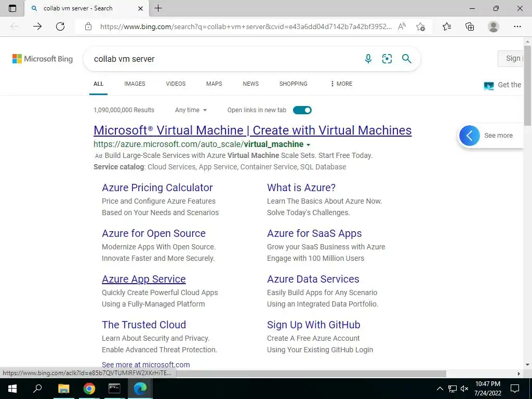Submit search with magnifier icon

point(406,59)
